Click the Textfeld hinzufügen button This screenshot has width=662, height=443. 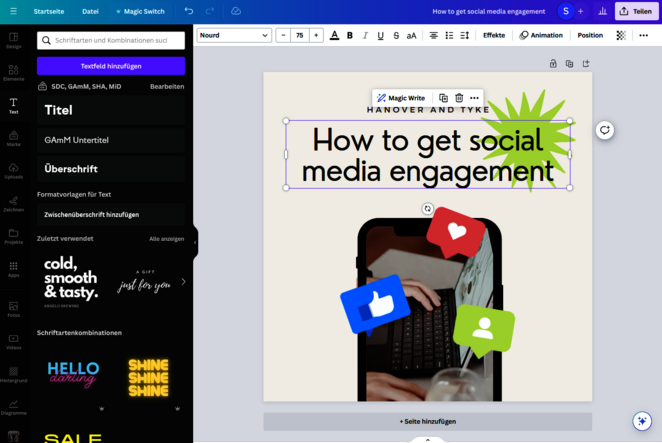tap(111, 66)
